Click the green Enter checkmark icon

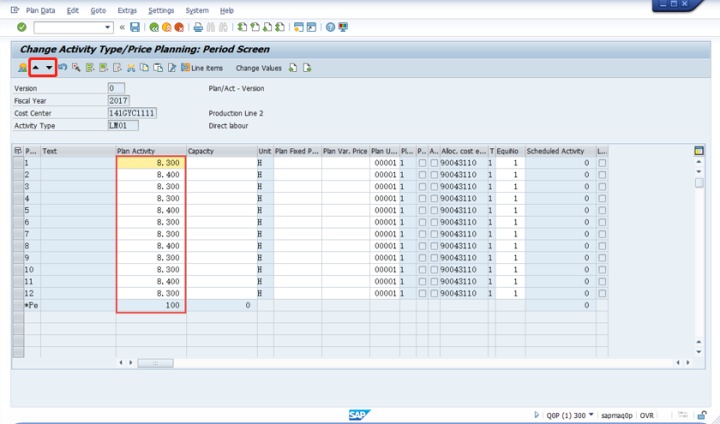22,27
